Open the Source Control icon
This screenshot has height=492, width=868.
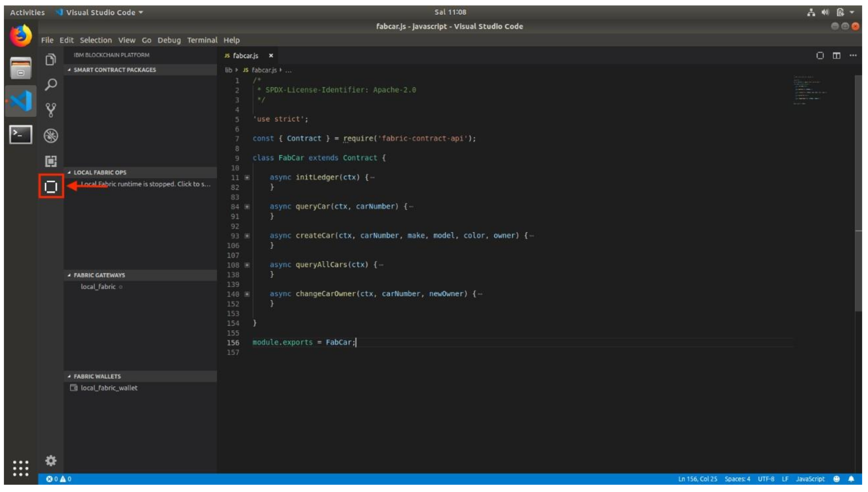coord(51,110)
